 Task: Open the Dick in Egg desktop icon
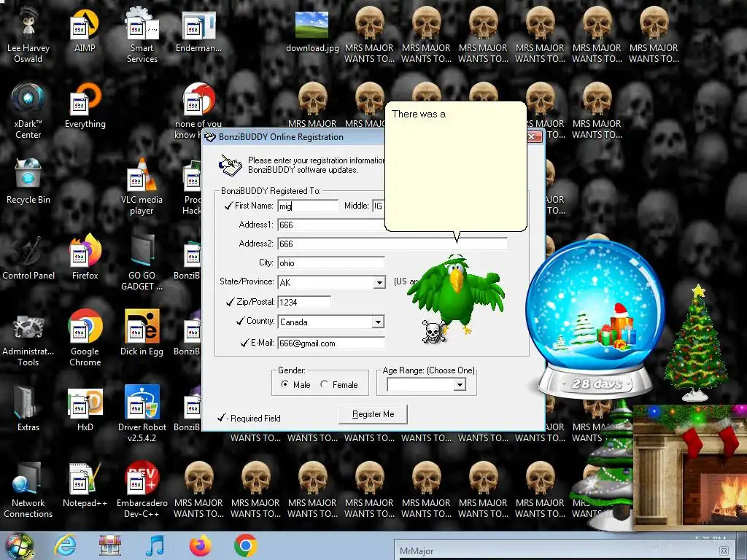coord(142,334)
